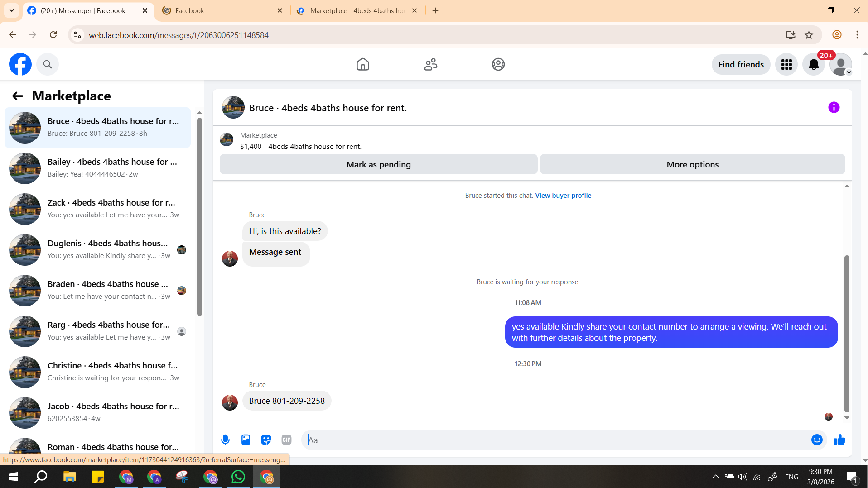Screen dimensions: 868x488
Task: Open the Facebook logo home link
Action: (20, 64)
